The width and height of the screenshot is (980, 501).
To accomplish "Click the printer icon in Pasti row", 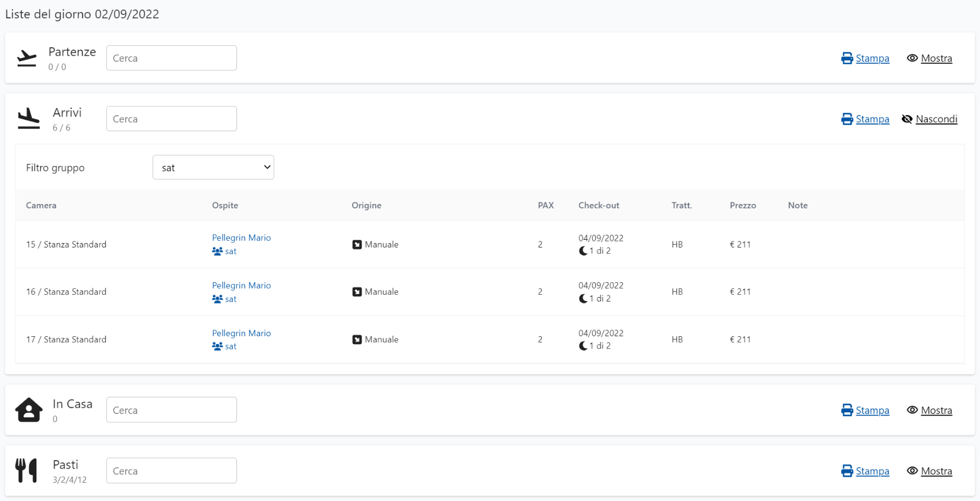I will click(x=847, y=471).
